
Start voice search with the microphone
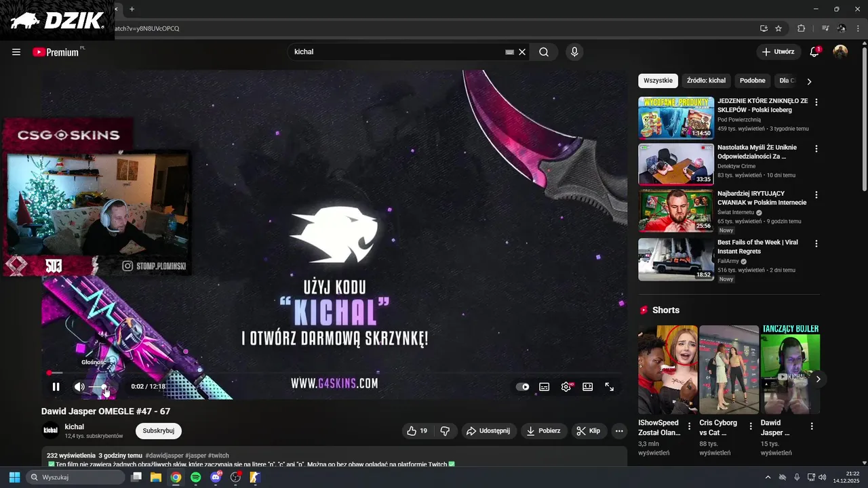point(574,52)
